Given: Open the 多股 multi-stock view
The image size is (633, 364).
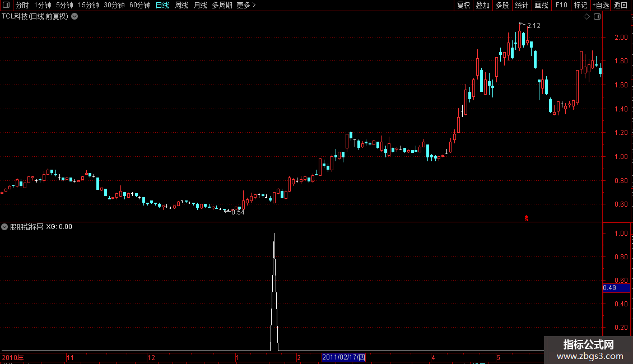Looking at the screenshot, I should click(x=502, y=5).
